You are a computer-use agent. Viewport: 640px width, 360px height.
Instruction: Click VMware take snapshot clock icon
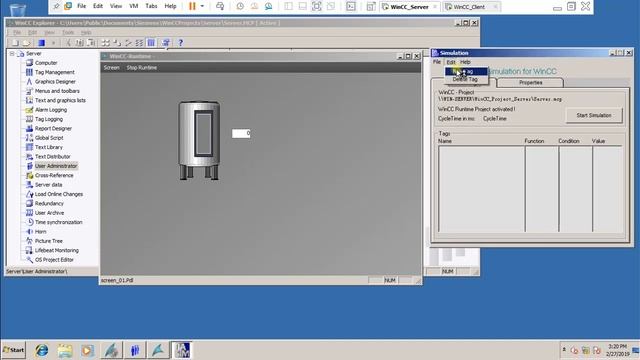point(240,6)
